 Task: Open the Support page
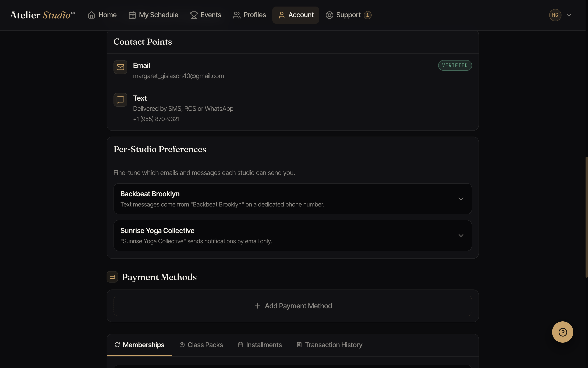click(348, 15)
